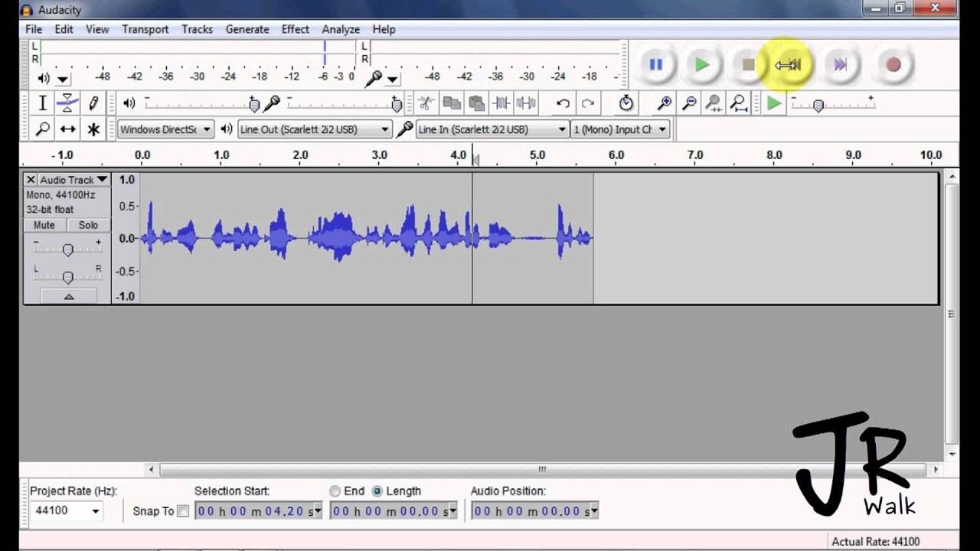The width and height of the screenshot is (980, 551).
Task: Close the Audio Track with X
Action: coord(31,179)
